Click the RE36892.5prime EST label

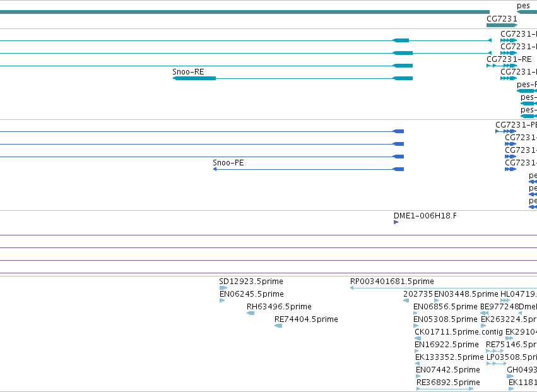[448, 383]
